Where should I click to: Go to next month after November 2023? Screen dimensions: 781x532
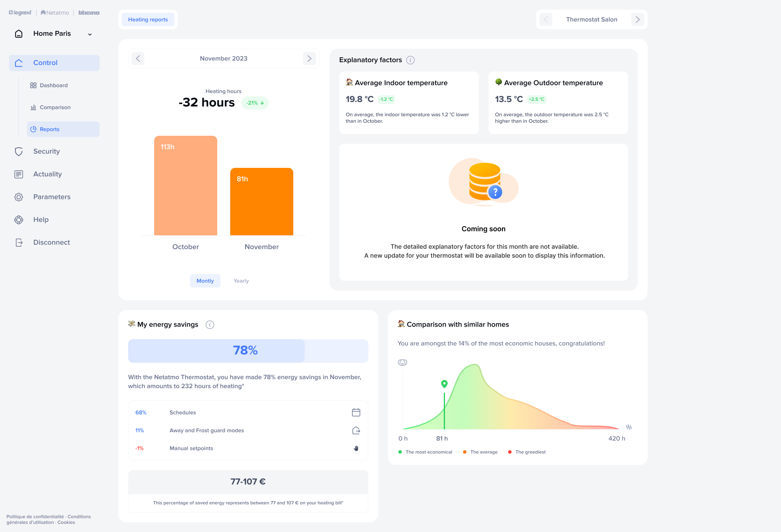pos(309,59)
